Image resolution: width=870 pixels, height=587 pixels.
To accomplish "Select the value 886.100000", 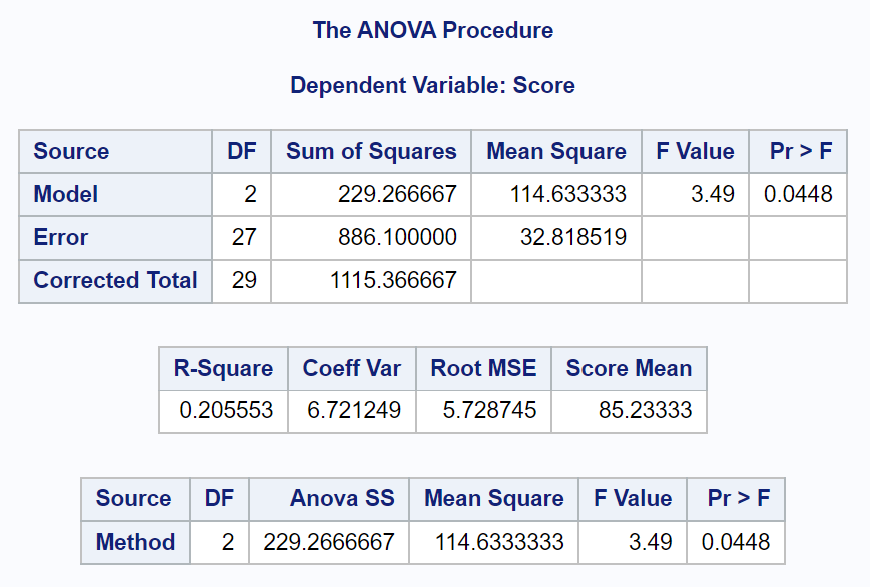I will (x=397, y=237).
